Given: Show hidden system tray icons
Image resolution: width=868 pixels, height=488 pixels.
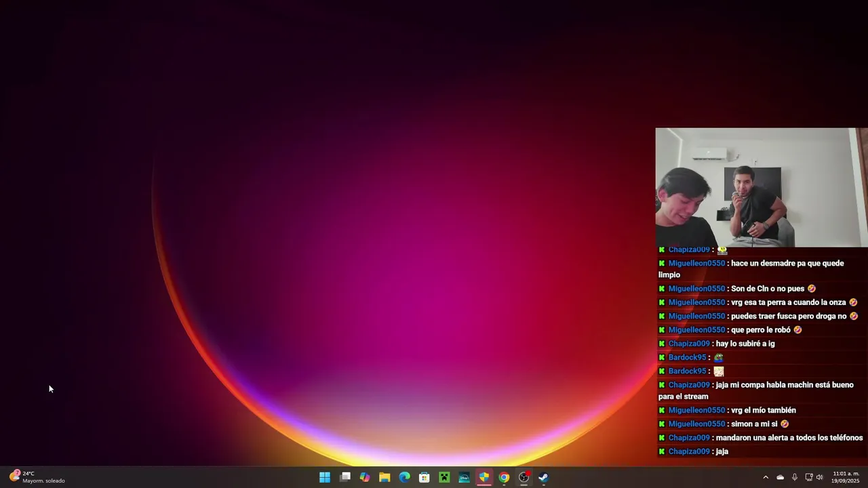Looking at the screenshot, I should (x=766, y=477).
